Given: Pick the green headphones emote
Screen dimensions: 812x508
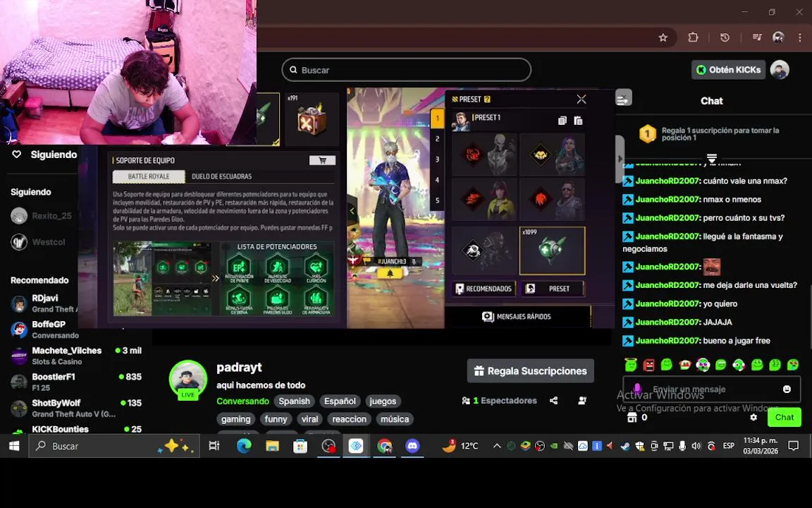Looking at the screenshot, I should [x=739, y=364].
